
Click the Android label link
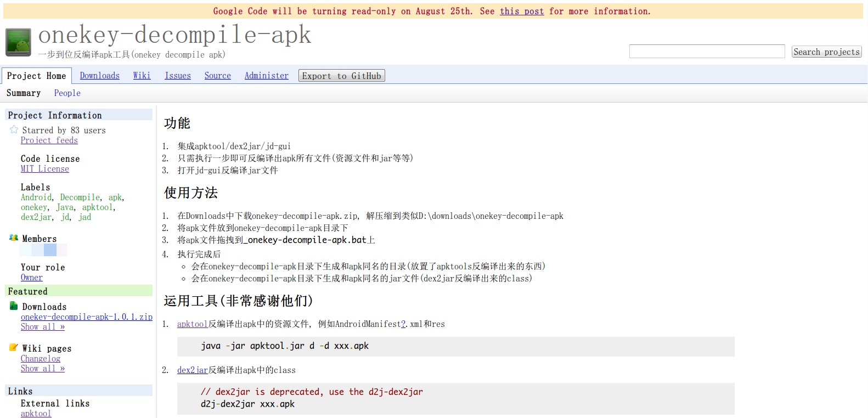36,197
